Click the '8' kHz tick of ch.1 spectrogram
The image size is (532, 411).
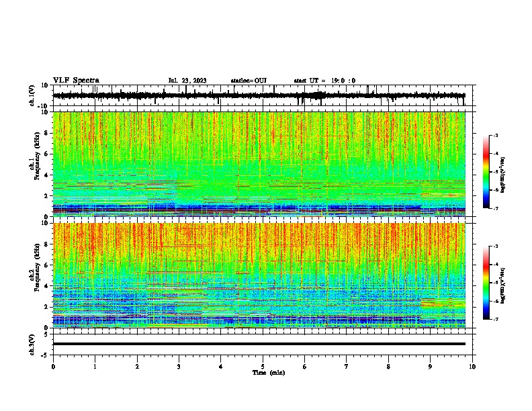coord(46,133)
